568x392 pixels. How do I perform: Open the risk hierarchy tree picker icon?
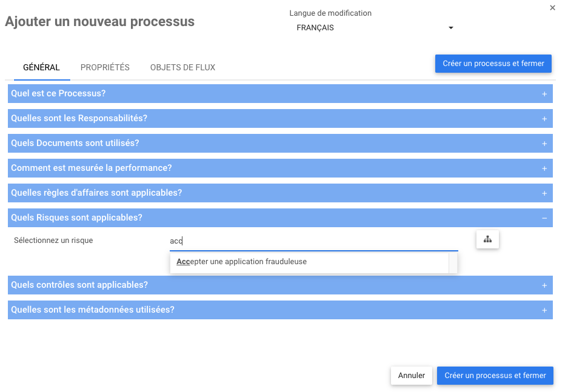click(x=487, y=240)
